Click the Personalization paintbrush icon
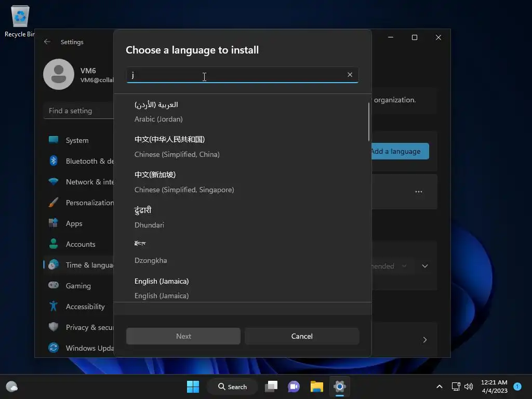 pyautogui.click(x=54, y=202)
